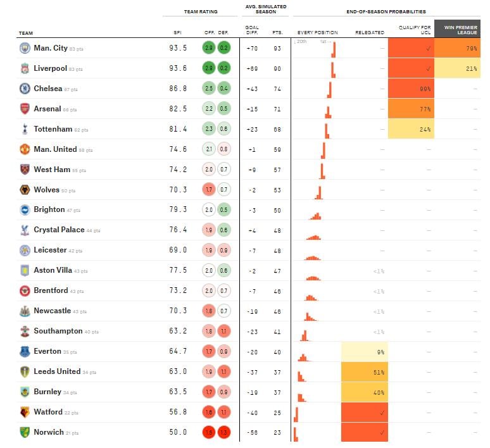Sort by PTS. column header
490x448 pixels.
(x=277, y=32)
